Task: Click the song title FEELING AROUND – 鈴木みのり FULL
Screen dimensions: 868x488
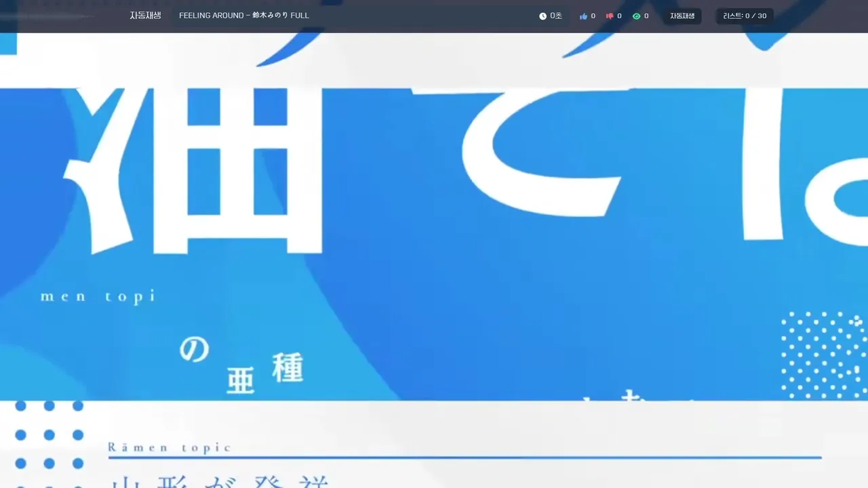Action: pos(244,16)
